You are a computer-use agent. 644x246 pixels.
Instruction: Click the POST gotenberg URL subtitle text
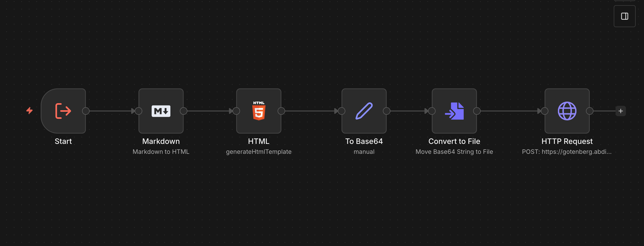[x=567, y=151]
